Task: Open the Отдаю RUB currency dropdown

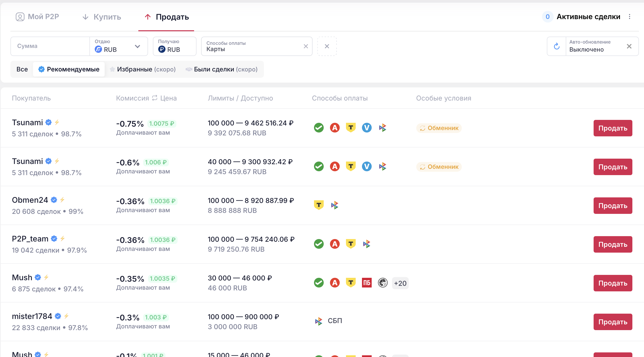Action: coord(118,46)
